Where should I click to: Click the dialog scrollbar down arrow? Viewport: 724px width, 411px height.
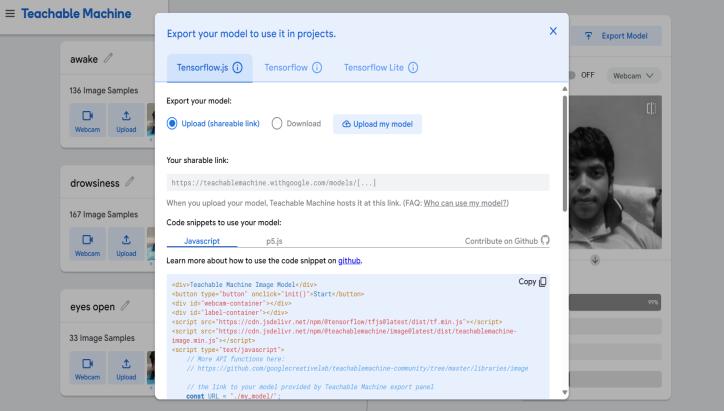564,393
